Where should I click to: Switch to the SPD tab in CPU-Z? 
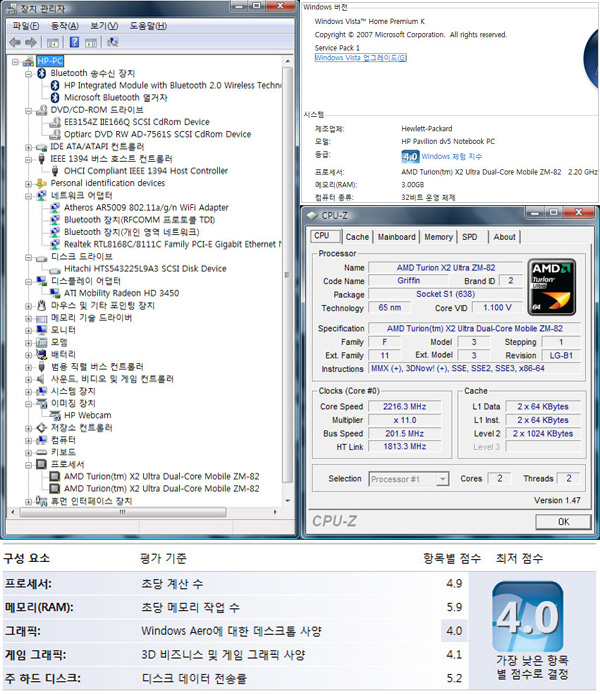pyautogui.click(x=469, y=237)
